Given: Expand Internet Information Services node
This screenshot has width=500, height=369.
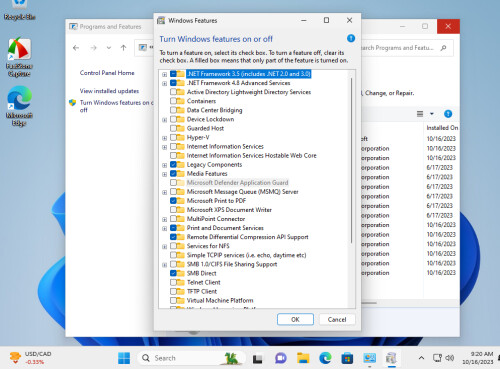Looking at the screenshot, I should pos(164,147).
